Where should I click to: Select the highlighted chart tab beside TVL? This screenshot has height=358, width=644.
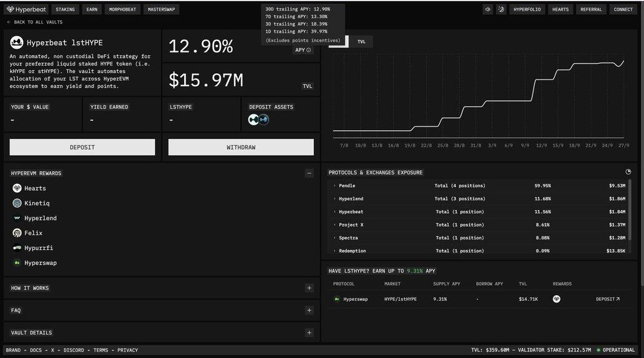[x=339, y=41]
